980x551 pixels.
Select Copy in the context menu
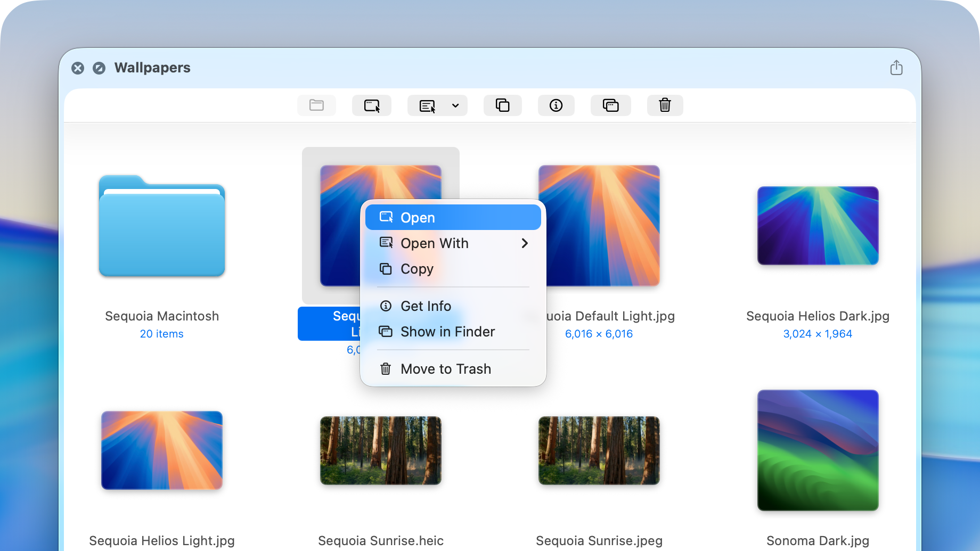coord(417,269)
